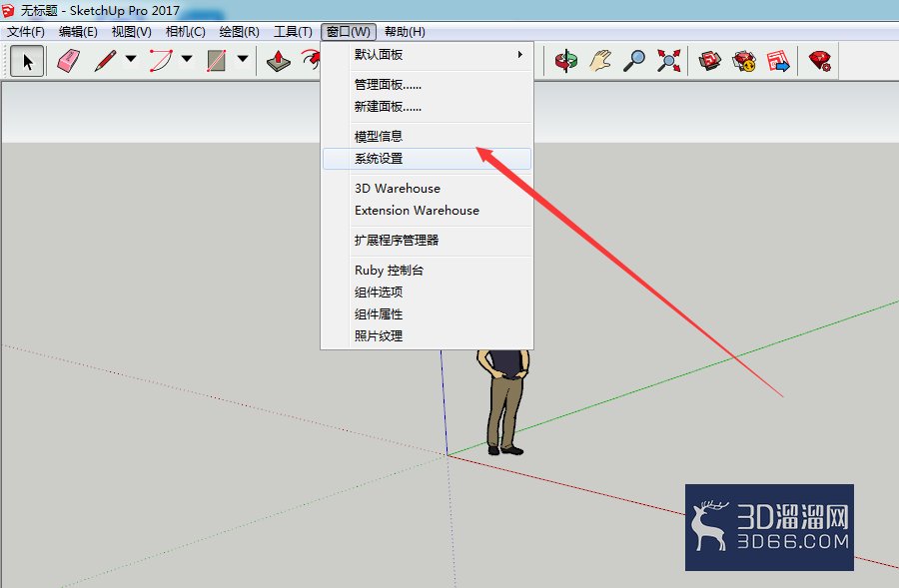Open the 3D Warehouse toolbar icon
899x588 pixels.
pos(710,60)
